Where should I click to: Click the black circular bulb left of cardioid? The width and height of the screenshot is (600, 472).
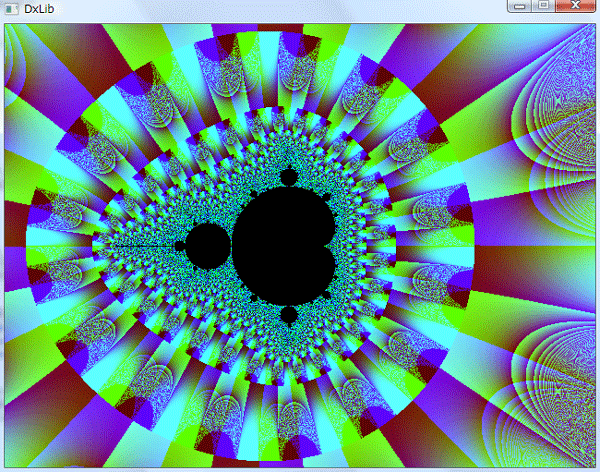click(208, 246)
